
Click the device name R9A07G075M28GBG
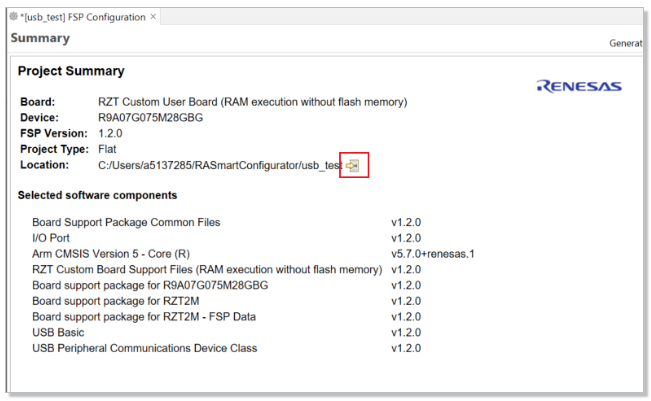pyautogui.click(x=150, y=118)
